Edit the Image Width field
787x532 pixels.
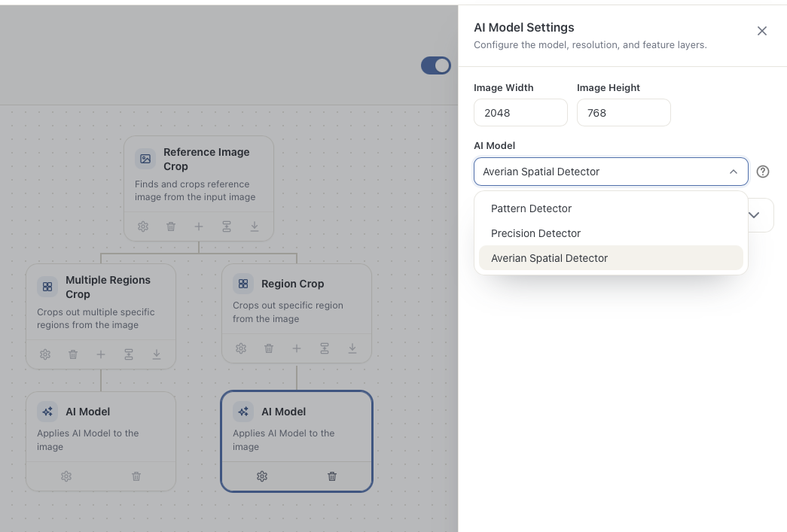coord(520,112)
